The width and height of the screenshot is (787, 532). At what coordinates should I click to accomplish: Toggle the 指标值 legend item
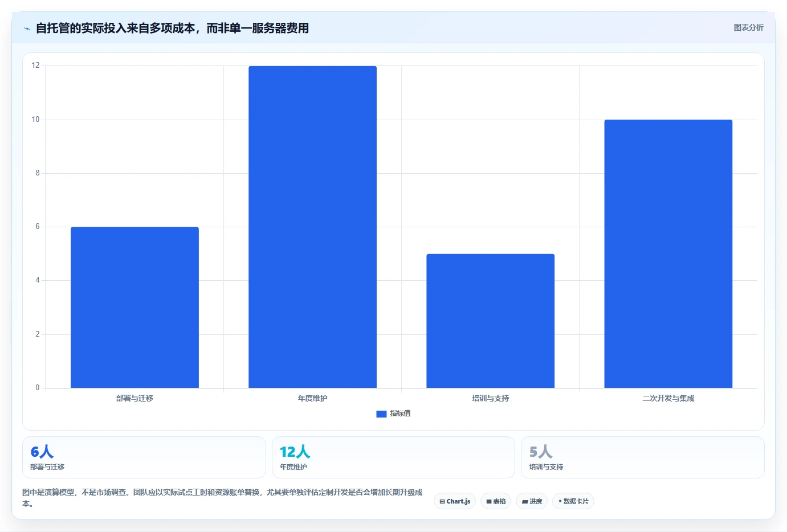point(393,414)
